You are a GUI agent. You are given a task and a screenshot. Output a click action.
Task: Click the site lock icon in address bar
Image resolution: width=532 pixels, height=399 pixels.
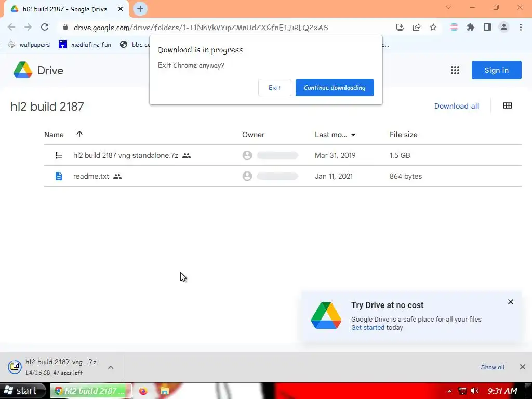coord(65,27)
